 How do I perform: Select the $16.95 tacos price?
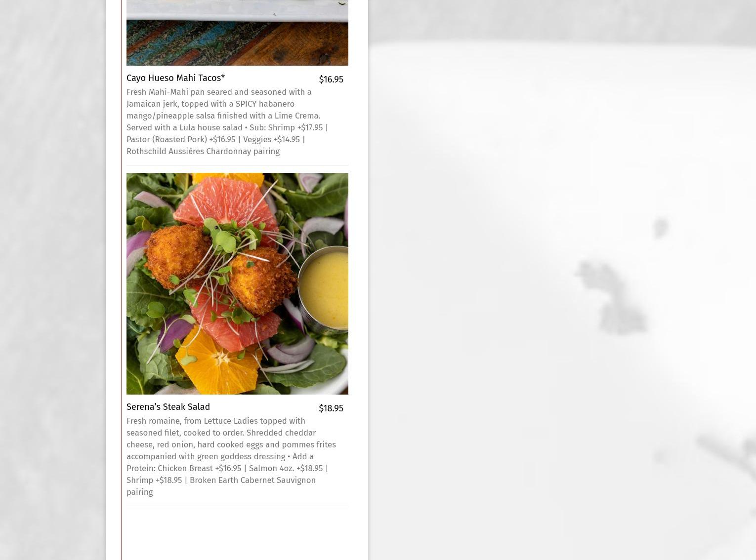(331, 80)
